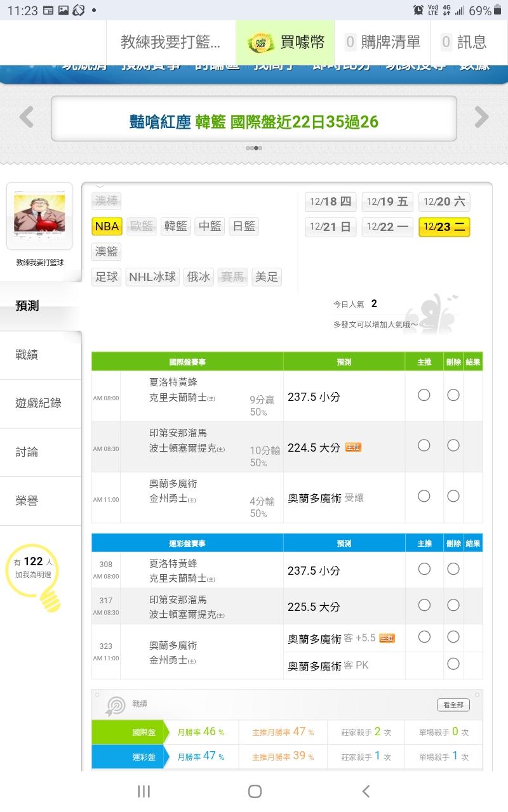
Task: Open 教練我要打籃... user menu tab
Action: [x=171, y=43]
